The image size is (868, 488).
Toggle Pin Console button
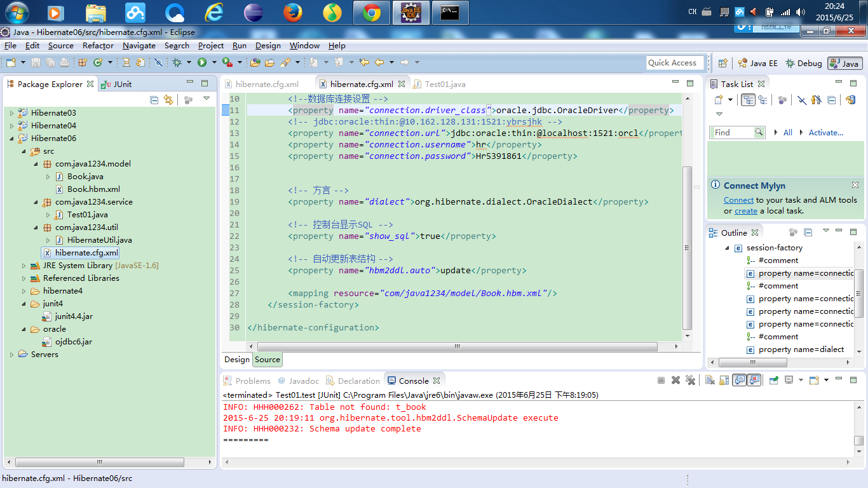point(774,380)
